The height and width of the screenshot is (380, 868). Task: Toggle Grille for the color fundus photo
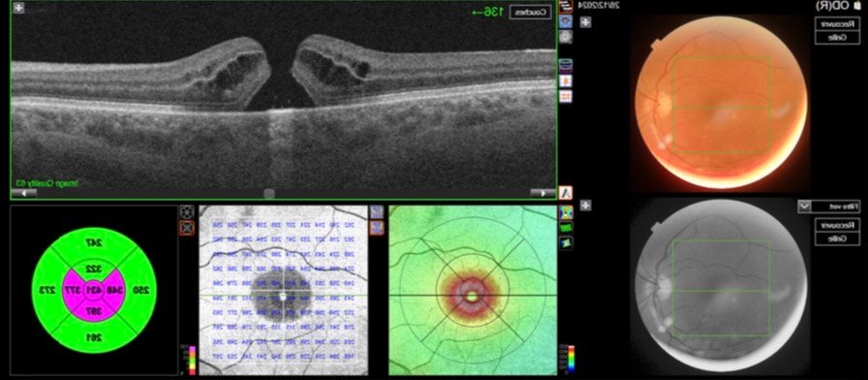point(837,38)
